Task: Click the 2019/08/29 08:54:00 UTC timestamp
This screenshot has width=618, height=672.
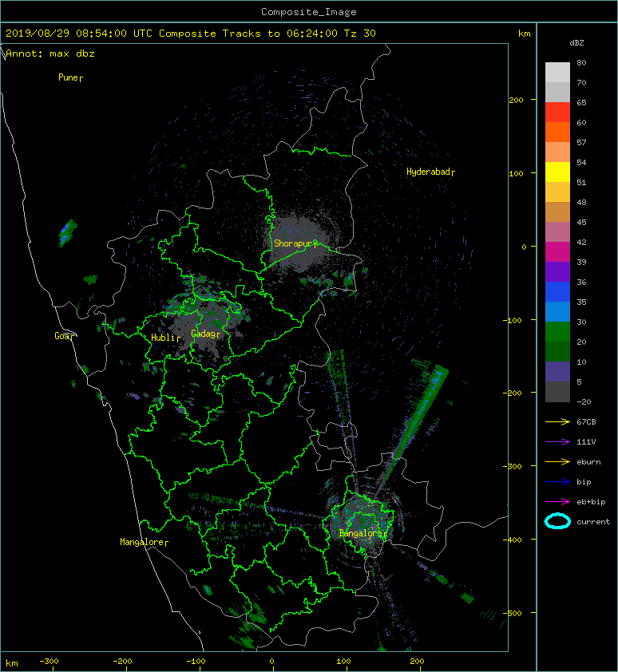Action: 79,34
